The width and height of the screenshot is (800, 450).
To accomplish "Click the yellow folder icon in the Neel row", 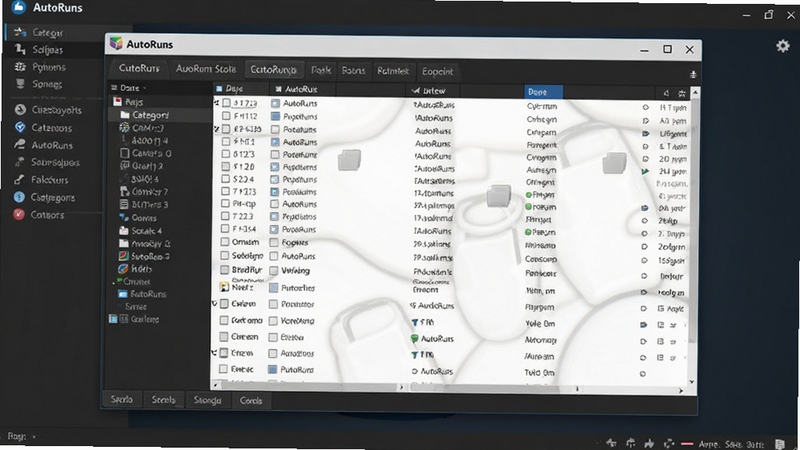I will tap(224, 287).
